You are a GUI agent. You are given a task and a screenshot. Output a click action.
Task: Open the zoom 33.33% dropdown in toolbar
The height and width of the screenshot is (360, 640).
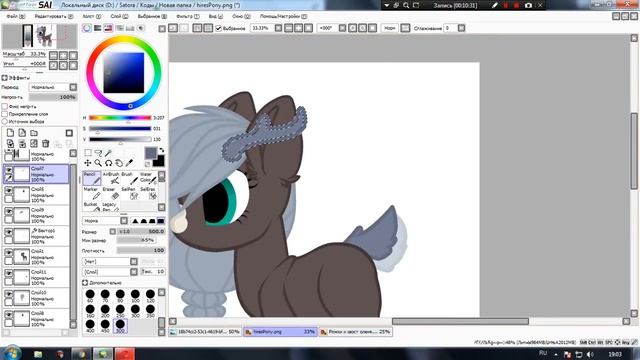click(x=278, y=28)
